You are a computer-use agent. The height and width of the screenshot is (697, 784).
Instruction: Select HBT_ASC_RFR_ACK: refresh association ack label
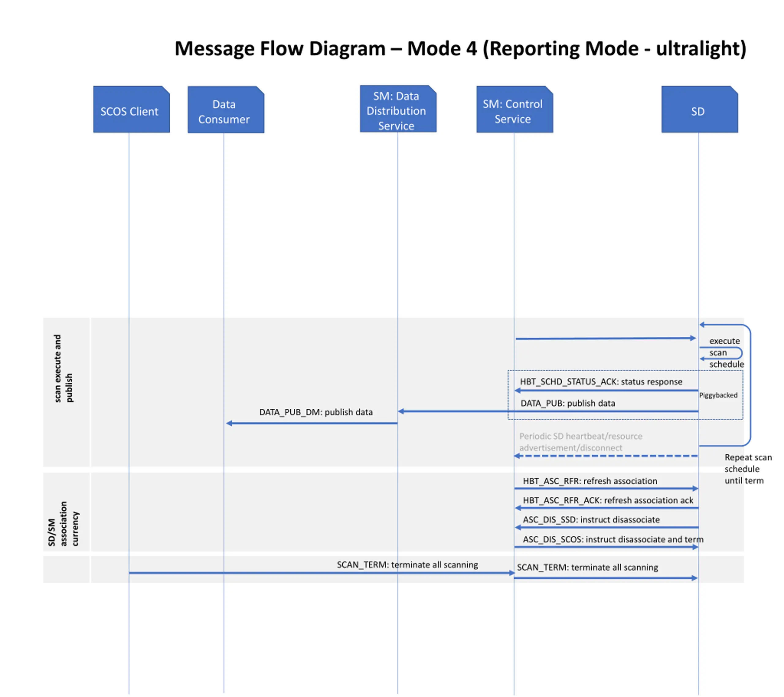[x=608, y=500]
